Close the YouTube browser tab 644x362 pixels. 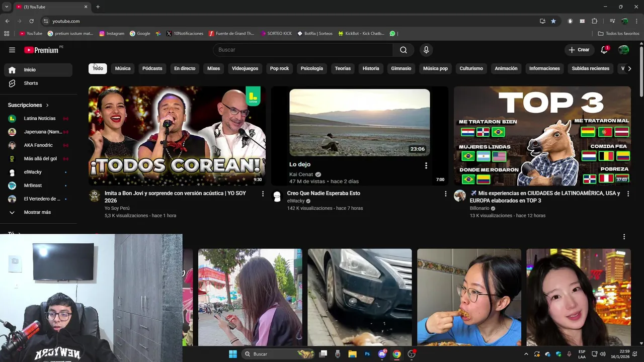(x=86, y=7)
